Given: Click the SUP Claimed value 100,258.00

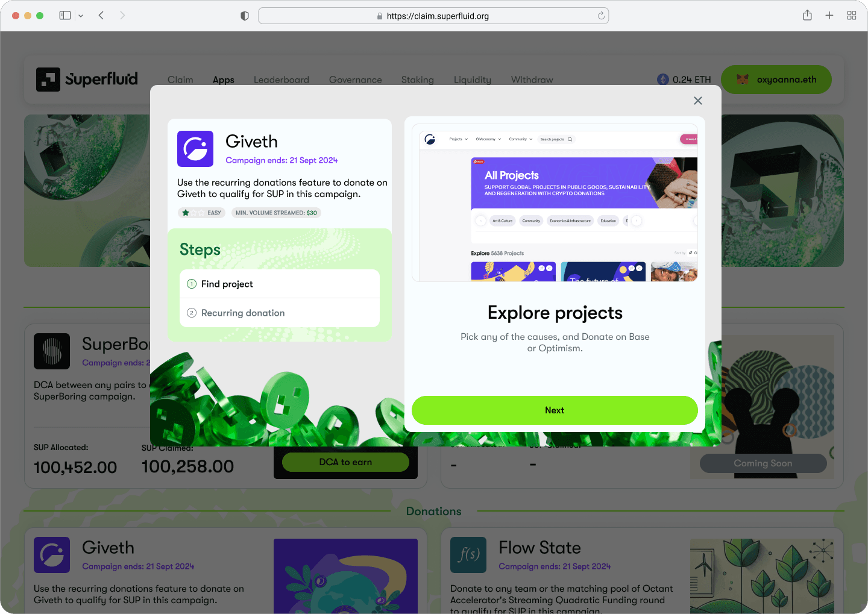Looking at the screenshot, I should pos(187,467).
